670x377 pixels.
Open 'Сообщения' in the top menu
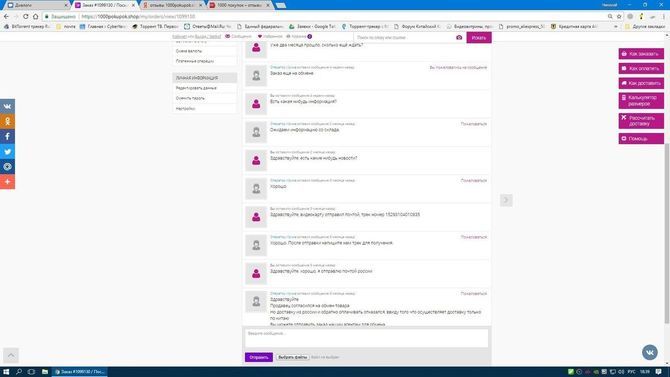(x=238, y=36)
